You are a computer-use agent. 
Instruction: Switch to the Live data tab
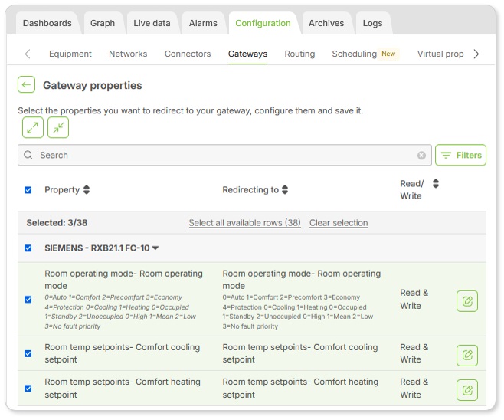click(152, 23)
